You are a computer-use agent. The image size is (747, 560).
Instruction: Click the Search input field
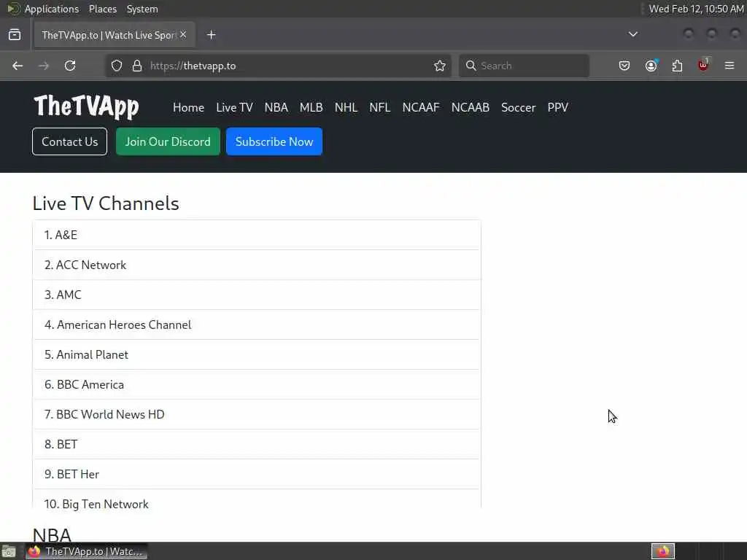(524, 66)
